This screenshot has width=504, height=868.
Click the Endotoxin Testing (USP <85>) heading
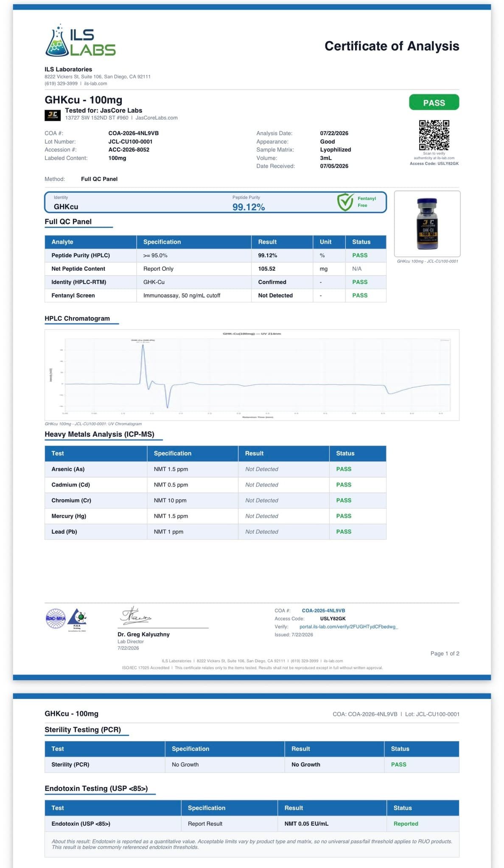point(96,788)
